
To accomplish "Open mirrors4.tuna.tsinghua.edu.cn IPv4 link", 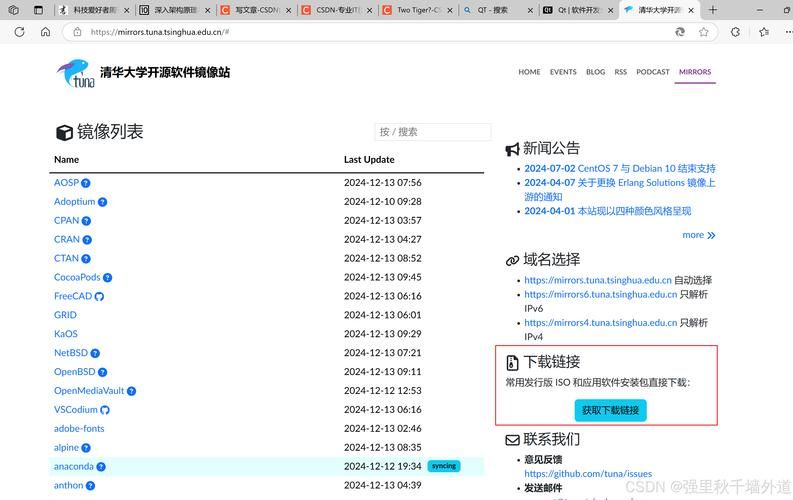I will (x=600, y=323).
